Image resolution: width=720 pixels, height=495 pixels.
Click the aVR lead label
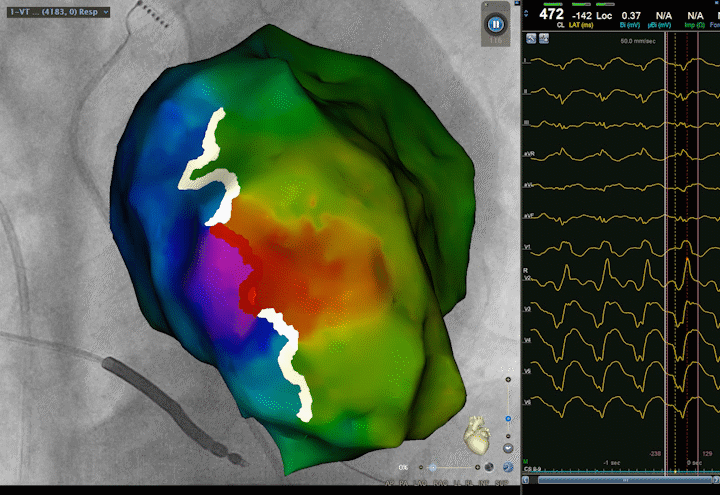[529, 154]
